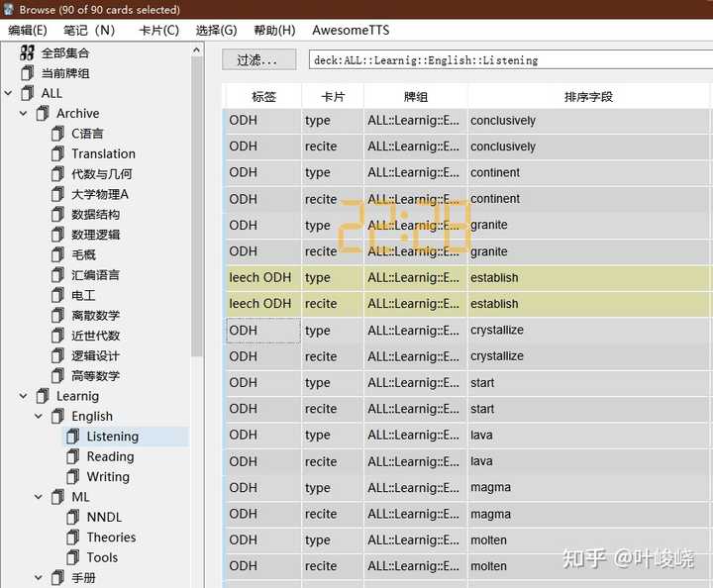Click the 毛概 deck icon

[57, 254]
